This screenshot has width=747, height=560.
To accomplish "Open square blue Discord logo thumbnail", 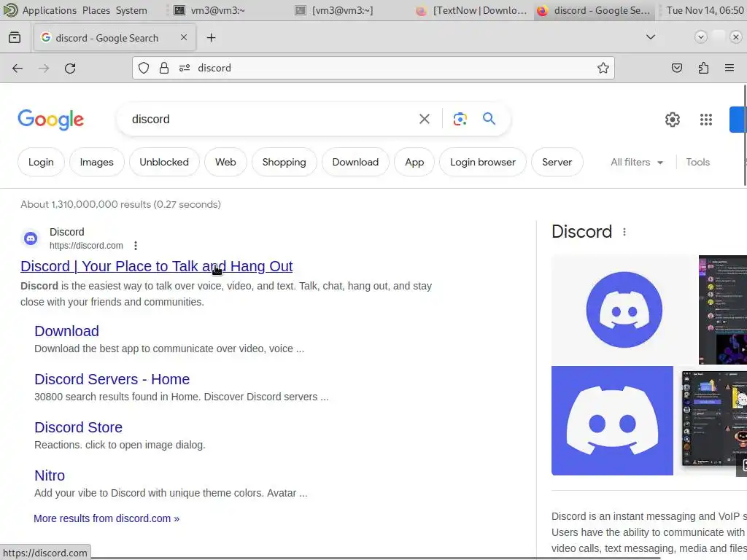I will (612, 421).
